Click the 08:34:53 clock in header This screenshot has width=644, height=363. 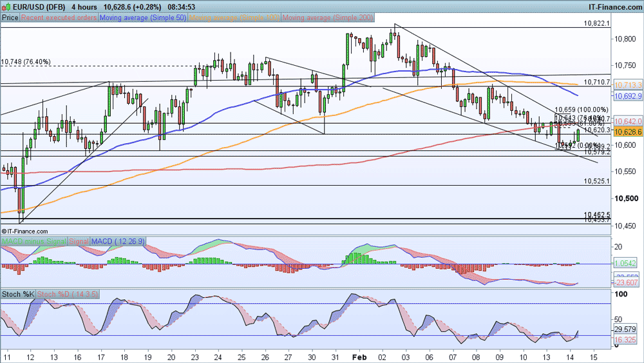pyautogui.click(x=182, y=7)
